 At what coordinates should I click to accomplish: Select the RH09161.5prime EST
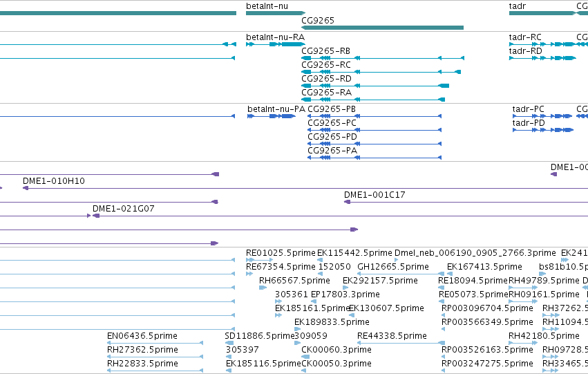pos(523,301)
